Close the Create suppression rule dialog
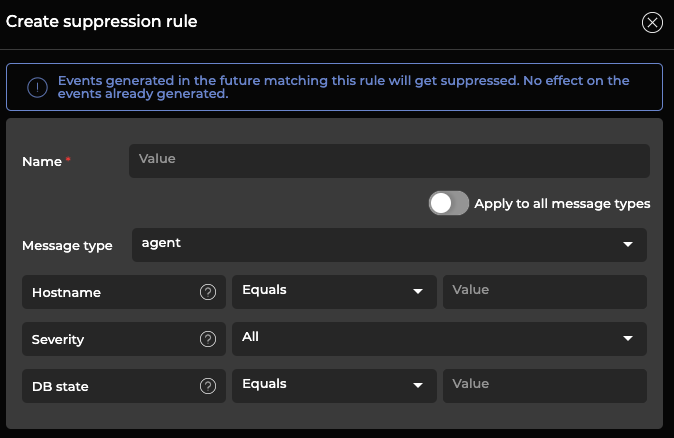The width and height of the screenshot is (674, 438). tap(652, 22)
